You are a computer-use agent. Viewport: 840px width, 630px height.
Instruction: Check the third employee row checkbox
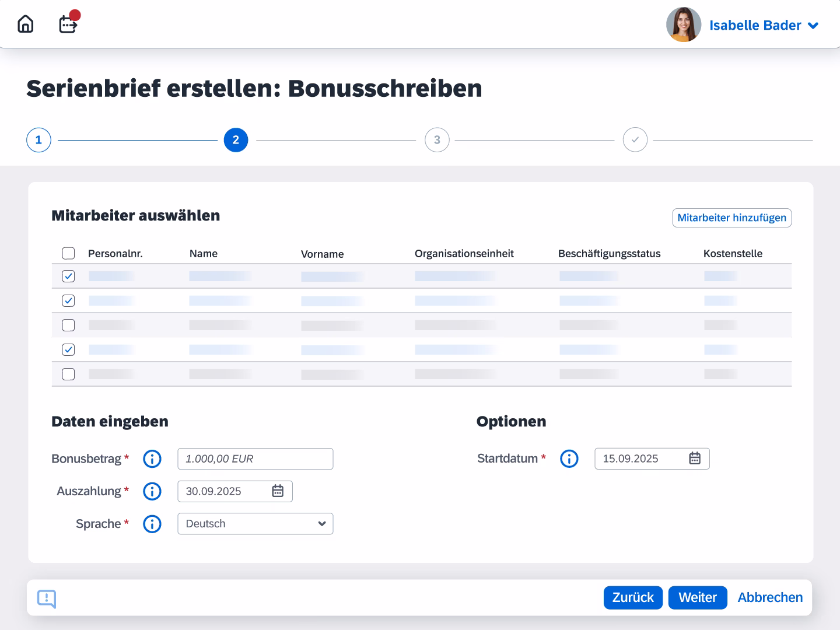click(x=68, y=325)
